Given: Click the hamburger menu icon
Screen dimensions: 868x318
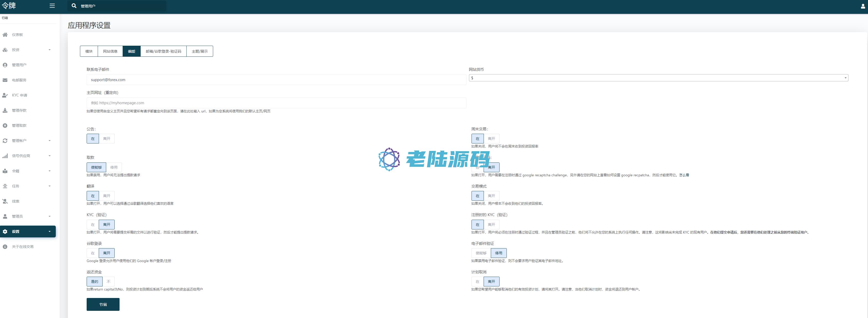Looking at the screenshot, I should click(52, 6).
